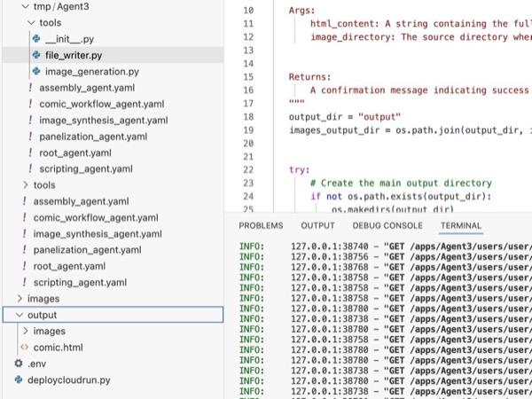Open the DEBUG CONSOLE tab
532x399 pixels.
click(387, 226)
